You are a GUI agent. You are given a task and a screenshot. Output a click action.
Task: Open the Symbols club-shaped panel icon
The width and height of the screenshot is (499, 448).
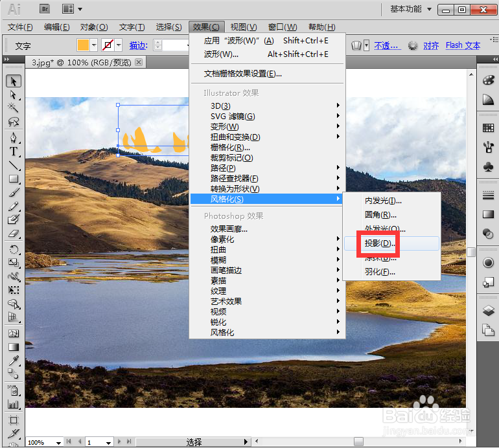pyautogui.click(x=488, y=166)
